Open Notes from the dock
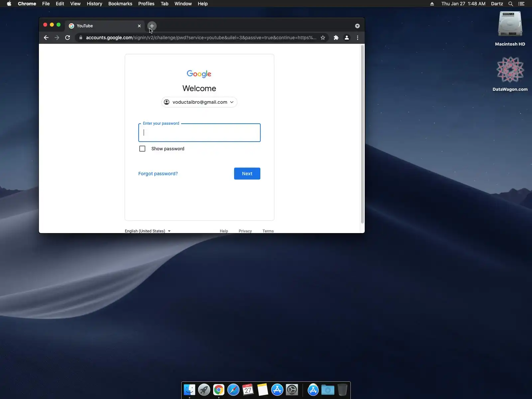The height and width of the screenshot is (399, 532). 263,390
